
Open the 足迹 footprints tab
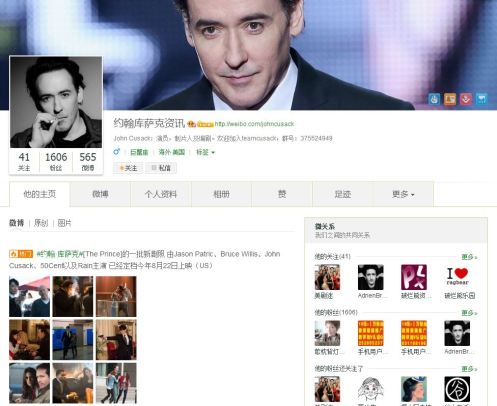343,194
